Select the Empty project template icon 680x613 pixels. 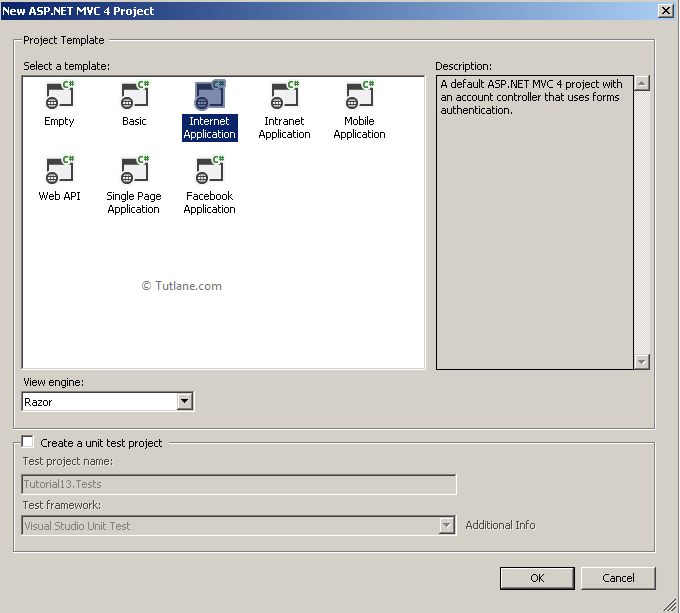click(59, 96)
